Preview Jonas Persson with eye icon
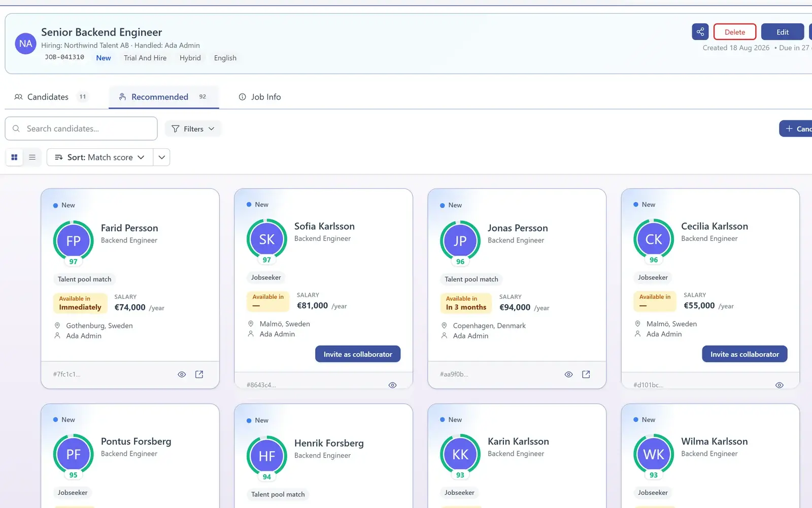 [568, 374]
